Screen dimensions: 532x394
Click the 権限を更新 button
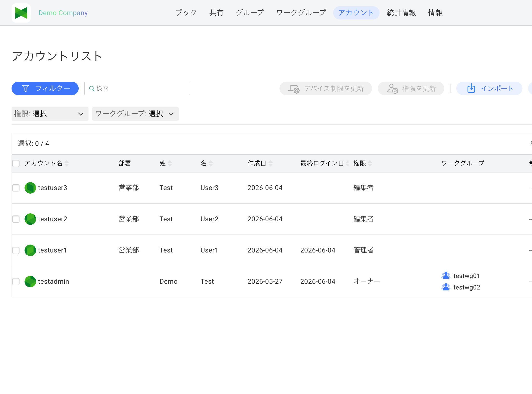click(x=411, y=88)
